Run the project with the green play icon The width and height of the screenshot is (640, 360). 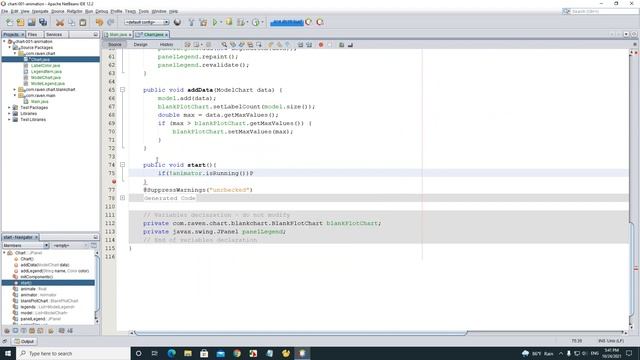click(215, 22)
